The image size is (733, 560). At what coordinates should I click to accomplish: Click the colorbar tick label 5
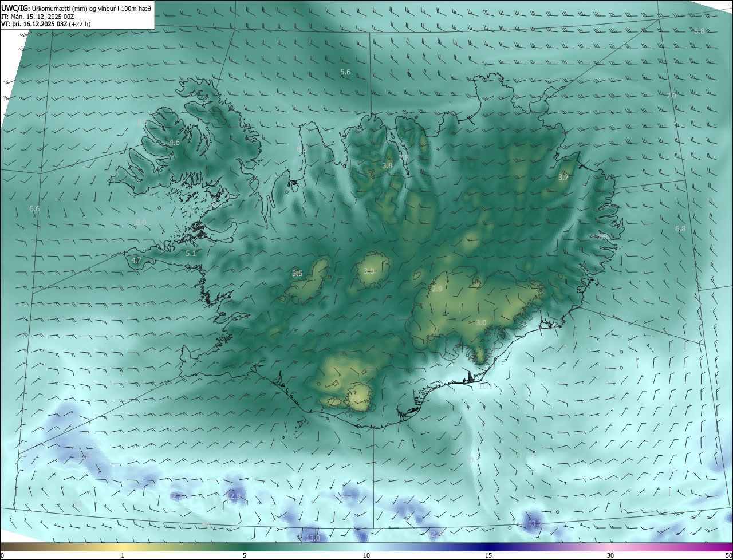pos(245,555)
